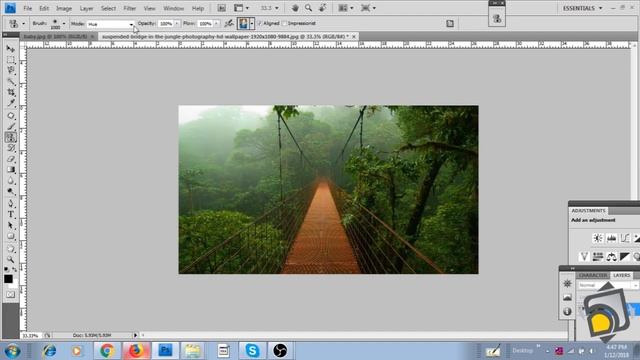Click the Zoom tool in application bar
The width and height of the screenshot is (640, 360).
309,8
